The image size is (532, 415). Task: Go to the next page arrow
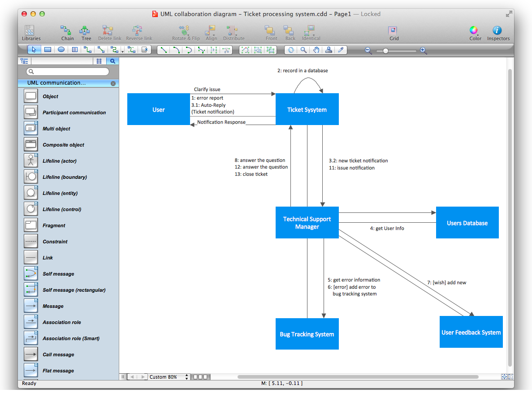click(x=143, y=376)
